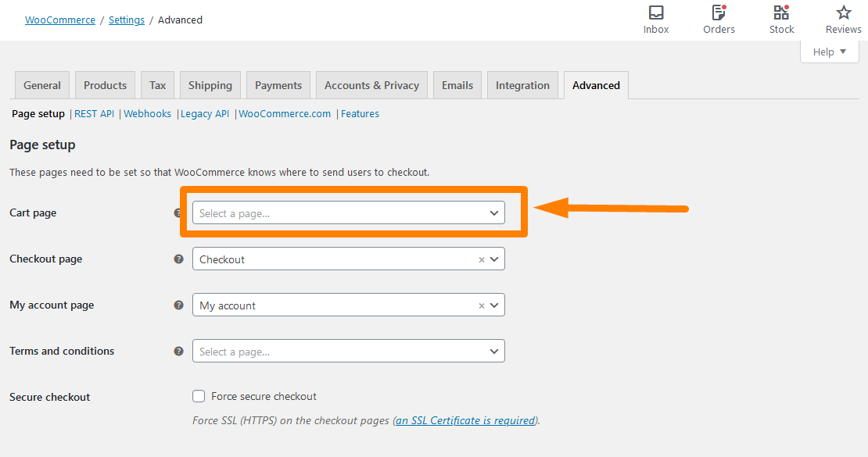Open Terms and conditions page dropdown
Viewport: 868px width, 457px height.
pos(348,351)
